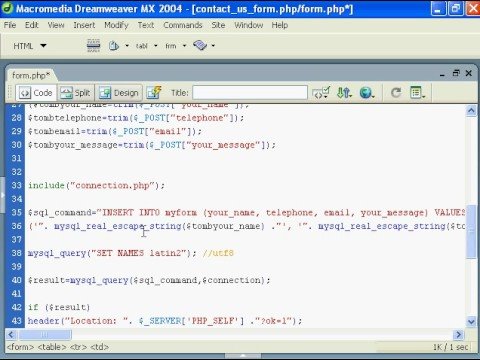Screen dimensions: 480x360
Task: Switch to Split view
Action: (76, 93)
